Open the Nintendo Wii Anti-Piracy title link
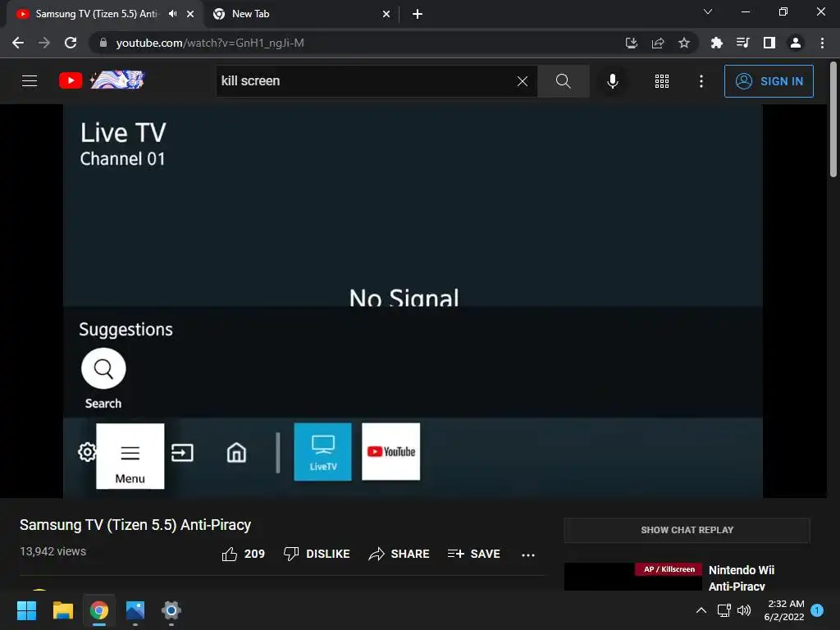The width and height of the screenshot is (840, 630). (x=742, y=578)
